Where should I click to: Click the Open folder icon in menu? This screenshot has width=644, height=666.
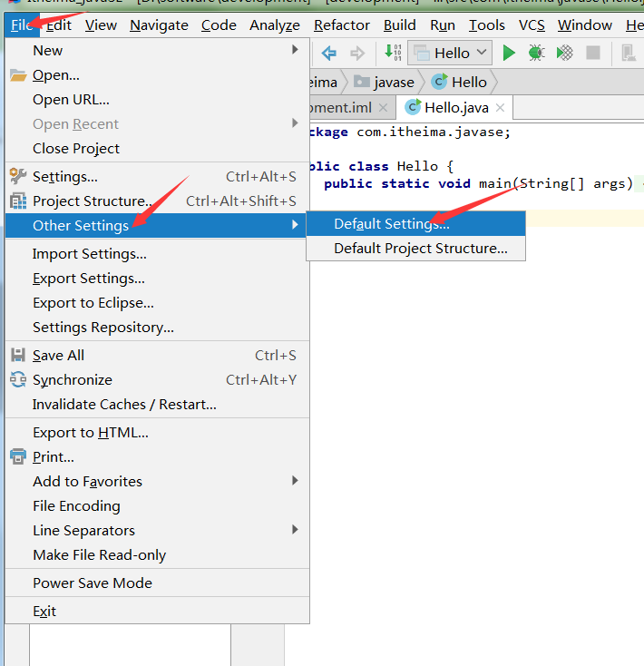tap(18, 75)
